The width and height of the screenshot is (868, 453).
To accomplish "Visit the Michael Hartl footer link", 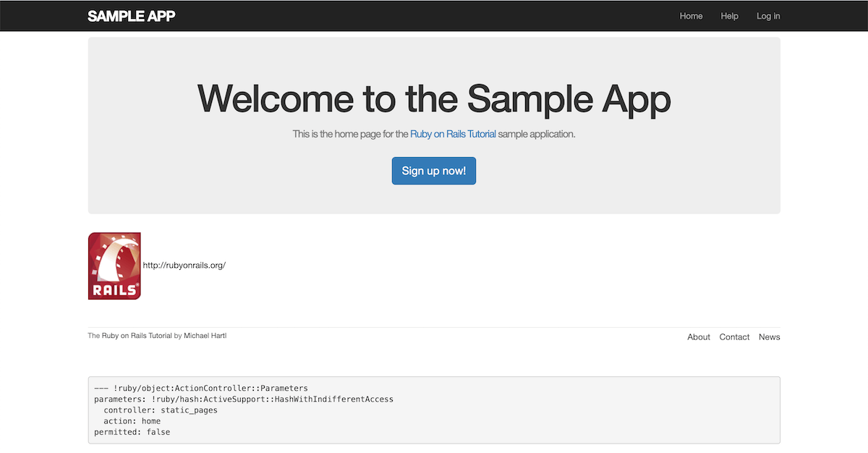I will click(205, 336).
